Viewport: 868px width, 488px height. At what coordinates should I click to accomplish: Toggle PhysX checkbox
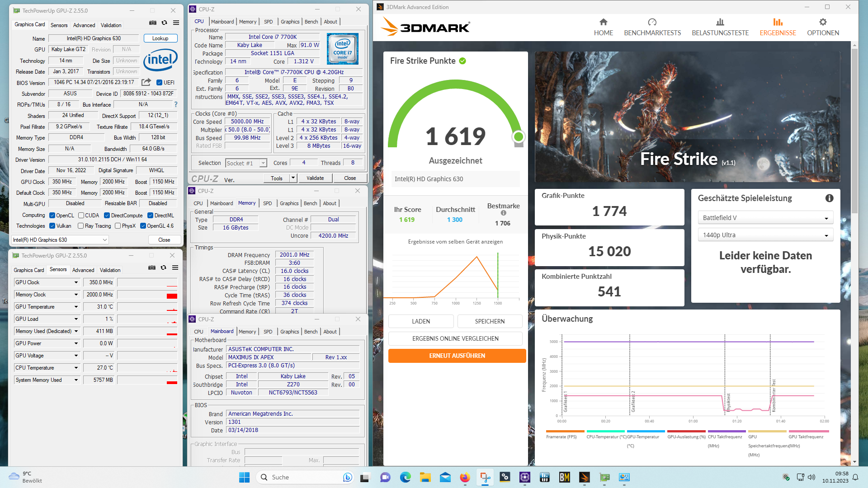click(118, 226)
